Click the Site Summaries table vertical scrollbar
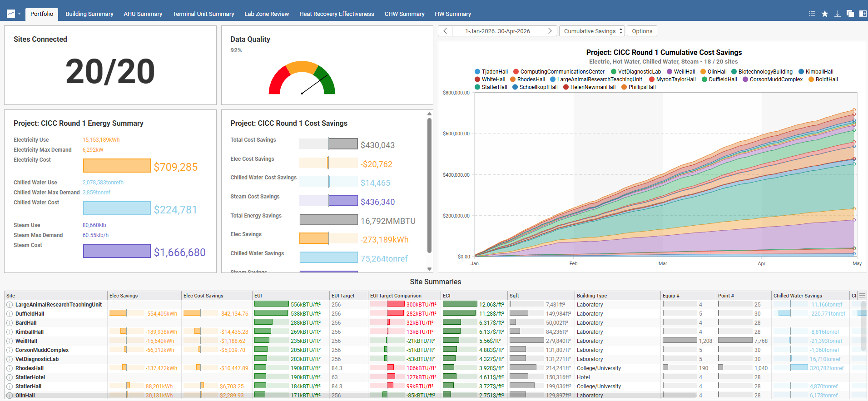The width and height of the screenshot is (868, 401). click(x=863, y=327)
